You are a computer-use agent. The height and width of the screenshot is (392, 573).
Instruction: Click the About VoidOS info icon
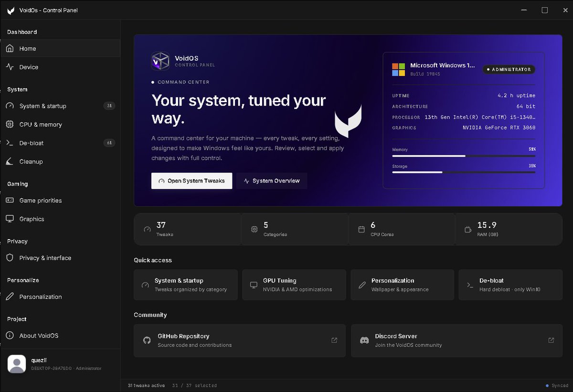point(10,336)
